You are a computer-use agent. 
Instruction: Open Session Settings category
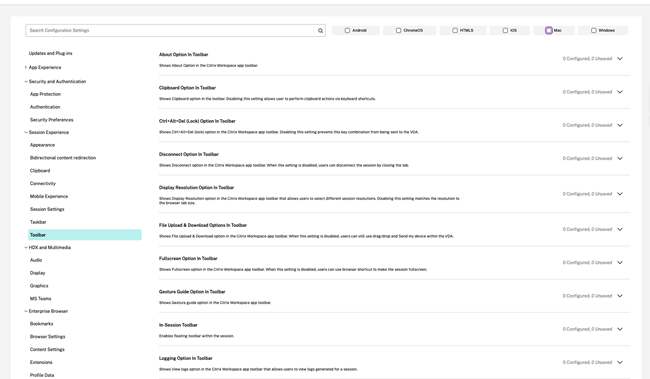tap(47, 209)
